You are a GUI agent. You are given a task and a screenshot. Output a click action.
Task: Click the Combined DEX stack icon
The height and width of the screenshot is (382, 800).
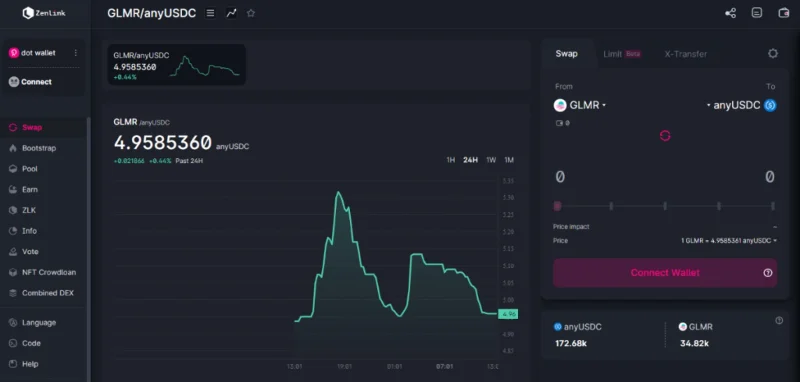(13, 293)
